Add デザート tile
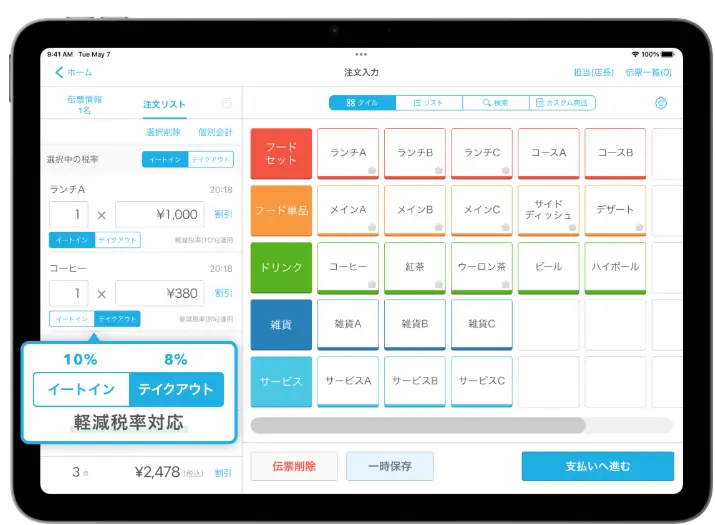 616,211
